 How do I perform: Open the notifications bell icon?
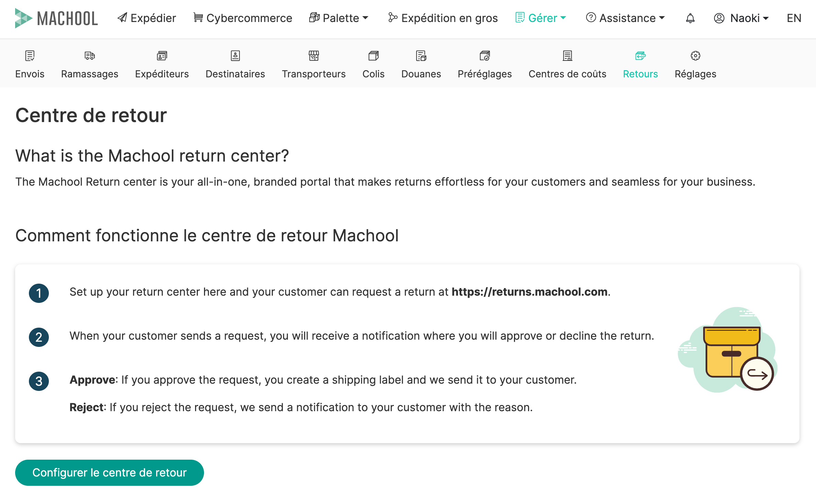tap(690, 18)
